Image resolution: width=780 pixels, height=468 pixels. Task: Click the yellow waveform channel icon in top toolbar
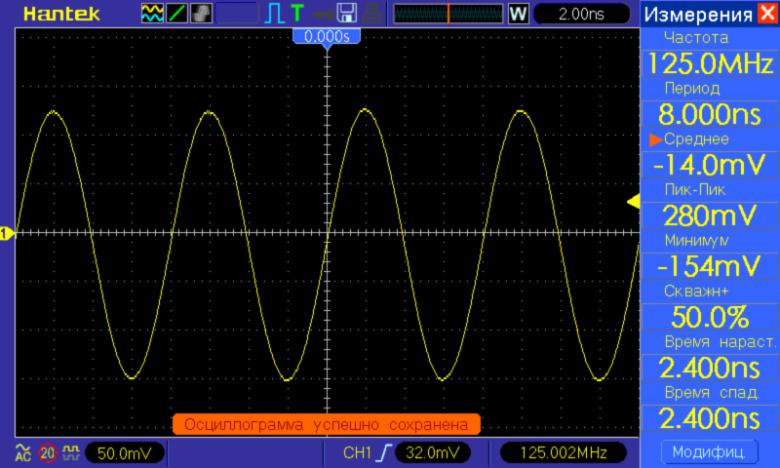[152, 14]
